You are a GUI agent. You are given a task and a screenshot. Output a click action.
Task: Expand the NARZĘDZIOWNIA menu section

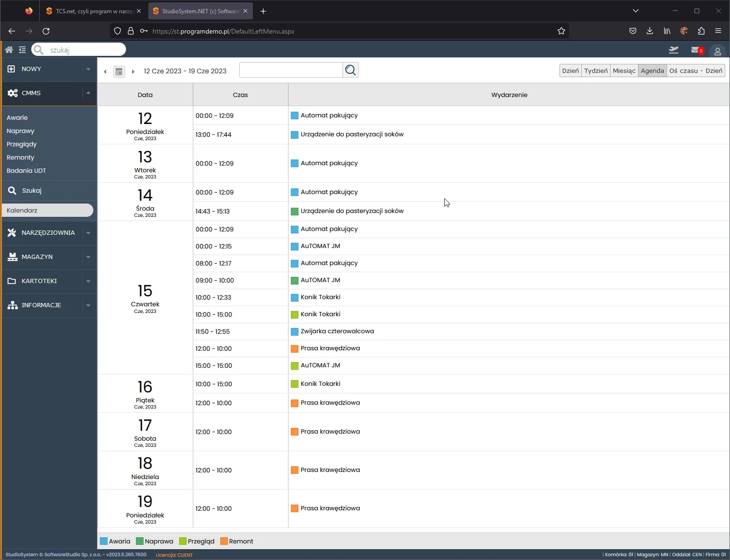tap(88, 233)
